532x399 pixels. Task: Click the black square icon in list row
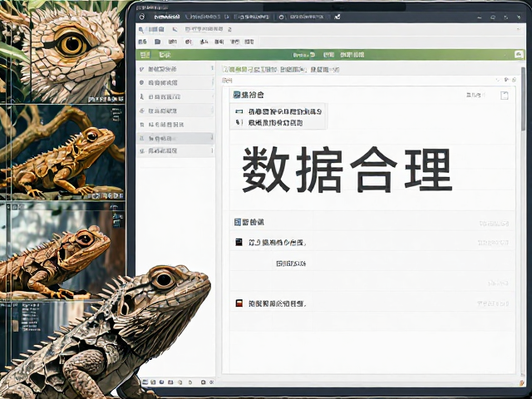[x=239, y=242]
